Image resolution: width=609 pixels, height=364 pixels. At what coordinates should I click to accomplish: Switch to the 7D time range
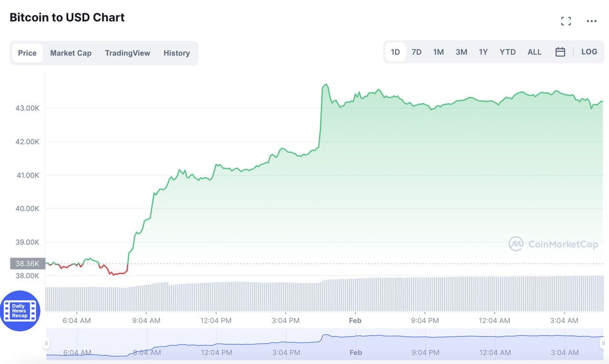pos(416,52)
